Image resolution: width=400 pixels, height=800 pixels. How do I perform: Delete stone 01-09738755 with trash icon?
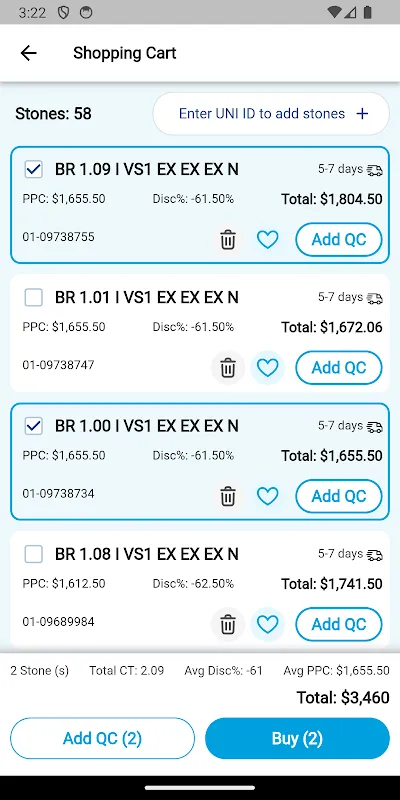pos(228,239)
